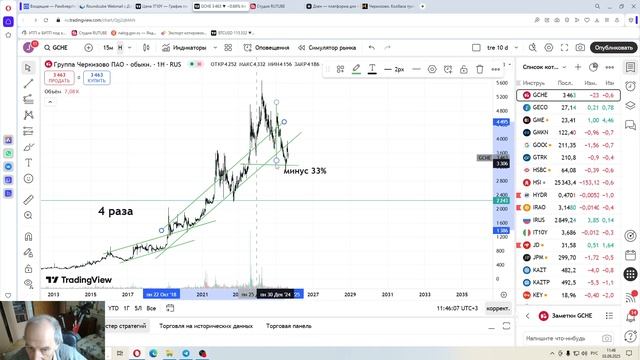The width and height of the screenshot is (640, 360).
Task: Select the trend line drawing tool
Action: pyautogui.click(x=28, y=84)
